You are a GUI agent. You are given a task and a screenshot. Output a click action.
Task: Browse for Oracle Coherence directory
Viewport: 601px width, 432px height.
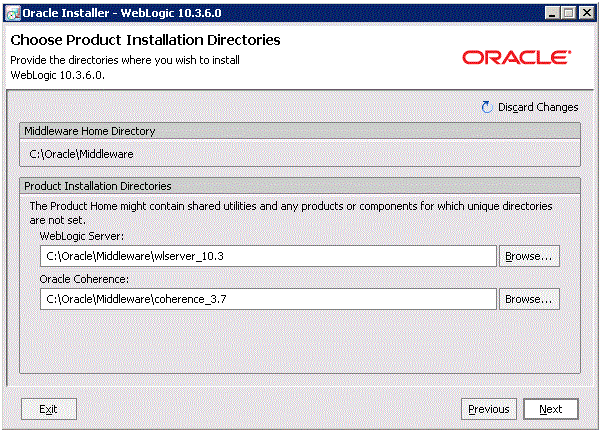coord(529,299)
